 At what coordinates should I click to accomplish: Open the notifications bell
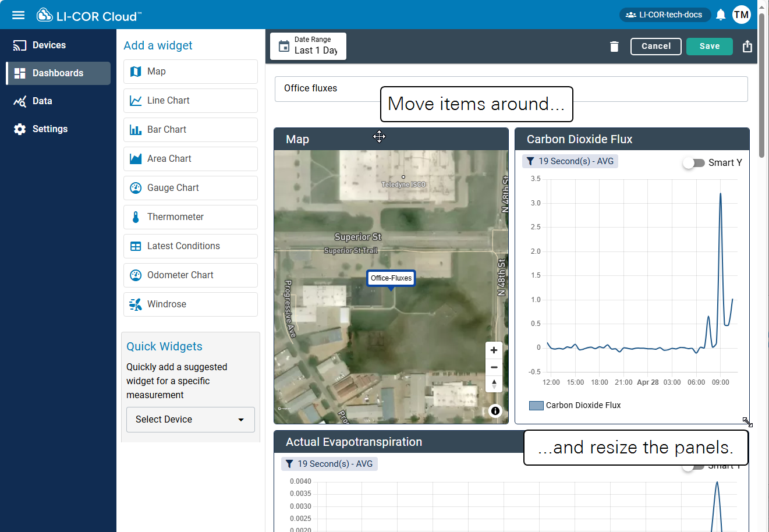point(721,15)
